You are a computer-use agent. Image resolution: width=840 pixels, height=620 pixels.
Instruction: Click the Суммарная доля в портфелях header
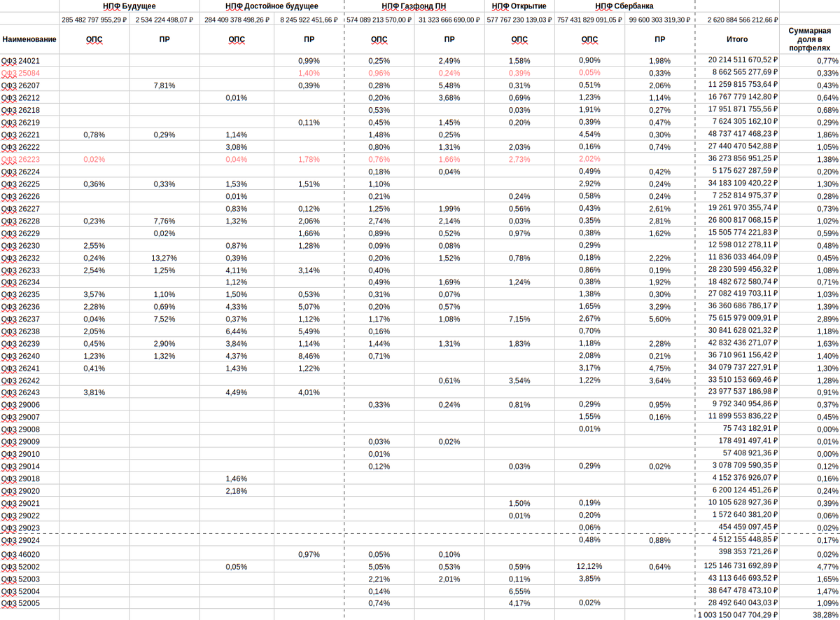click(809, 40)
